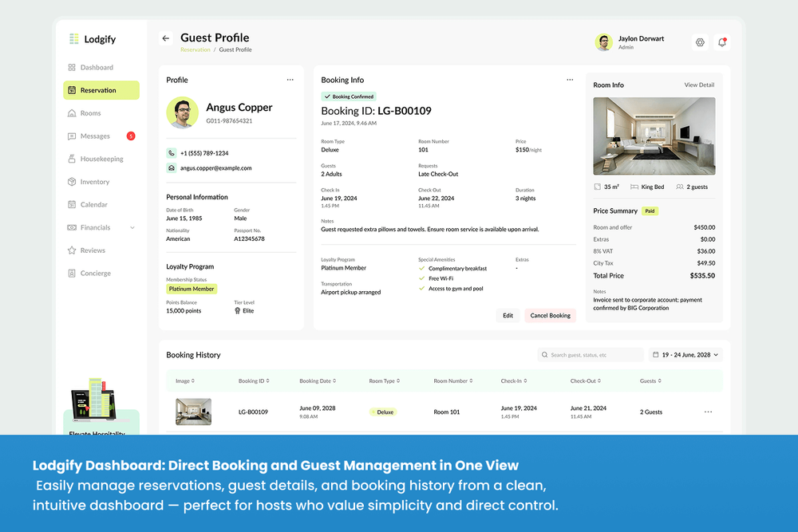Click the Concierge sidebar icon
The height and width of the screenshot is (532, 798).
(72, 273)
